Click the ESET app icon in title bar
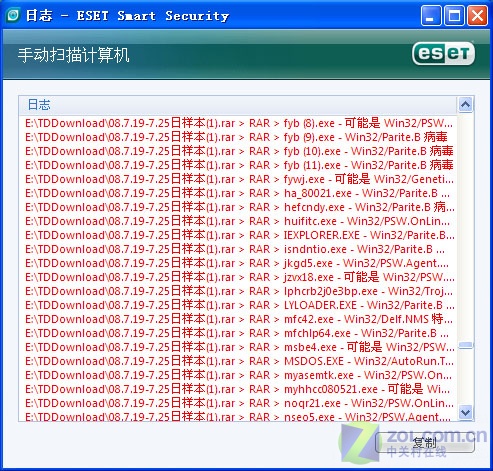The height and width of the screenshot is (471, 493). [x=13, y=15]
